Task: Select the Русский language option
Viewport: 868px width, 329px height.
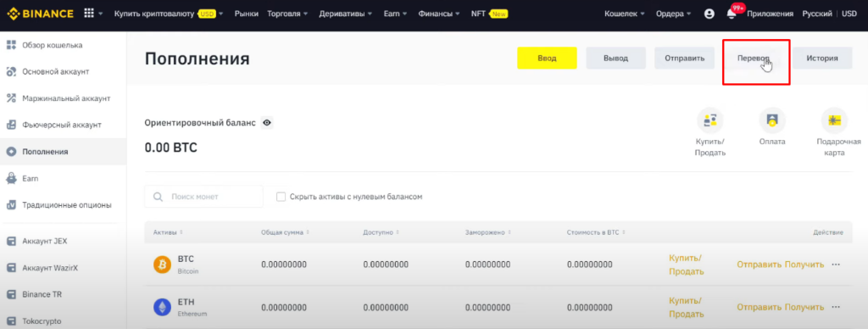Action: click(817, 14)
